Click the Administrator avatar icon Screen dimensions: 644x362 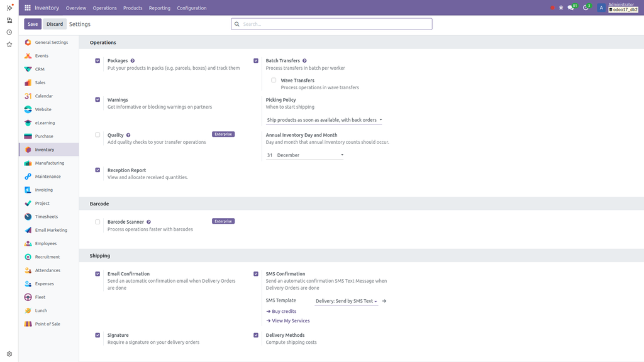point(601,8)
